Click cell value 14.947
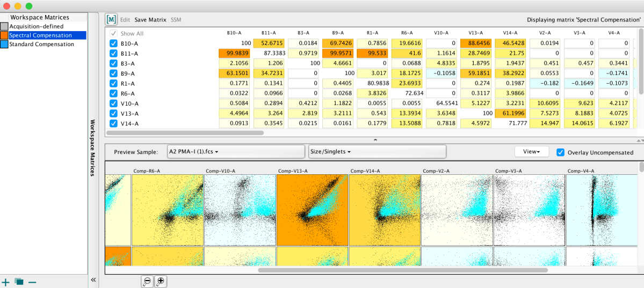The image size is (644, 288). 545,123
